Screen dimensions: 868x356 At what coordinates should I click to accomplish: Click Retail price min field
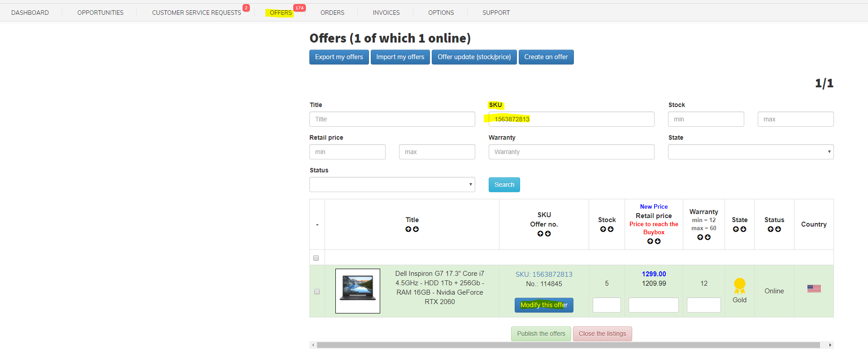point(347,152)
